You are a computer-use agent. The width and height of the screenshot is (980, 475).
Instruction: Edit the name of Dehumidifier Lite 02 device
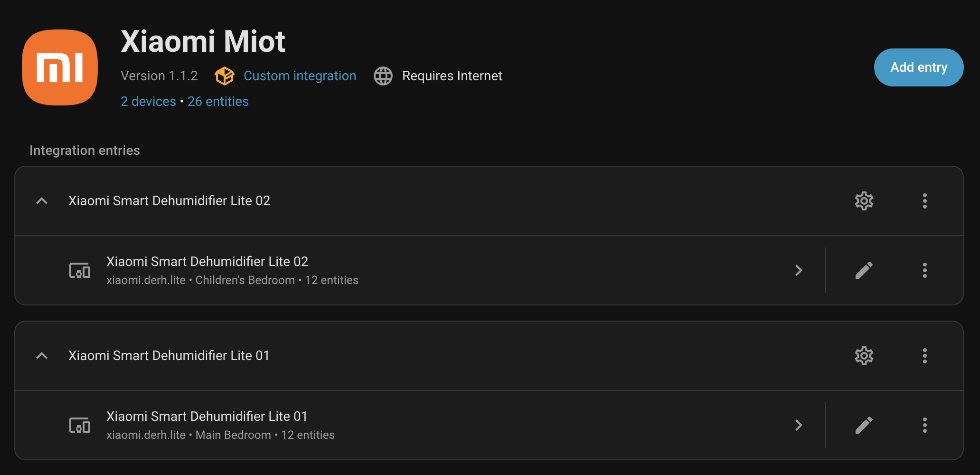[864, 270]
